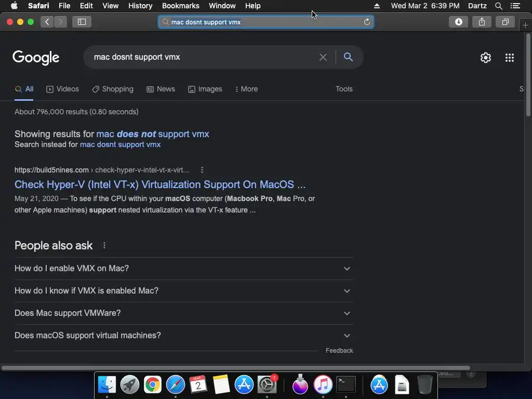The width and height of the screenshot is (532, 399).
Task: Focus the Google search text box
Action: click(x=204, y=57)
